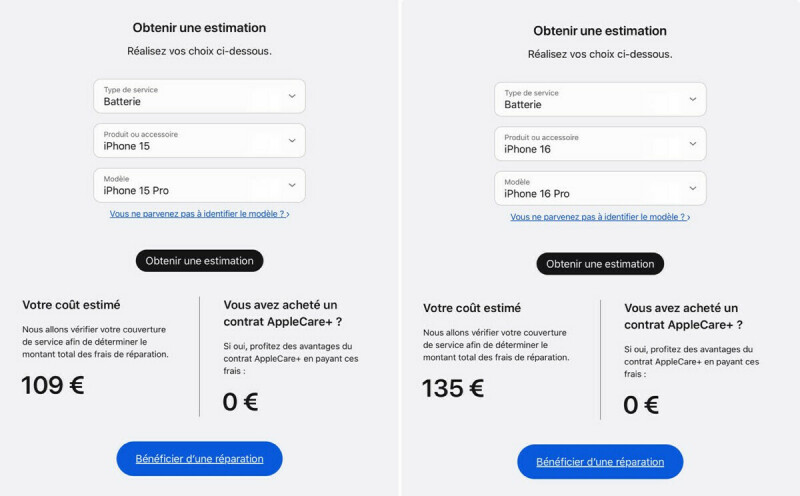Viewport: 800px width, 496px height.
Task: Click the 135 € estimated cost
Action: coord(453,389)
